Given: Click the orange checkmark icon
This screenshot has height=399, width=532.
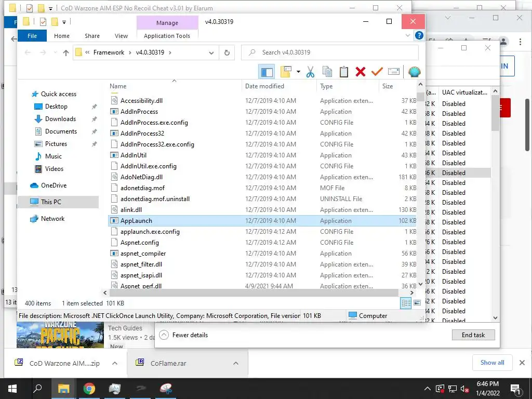Looking at the screenshot, I should (377, 72).
